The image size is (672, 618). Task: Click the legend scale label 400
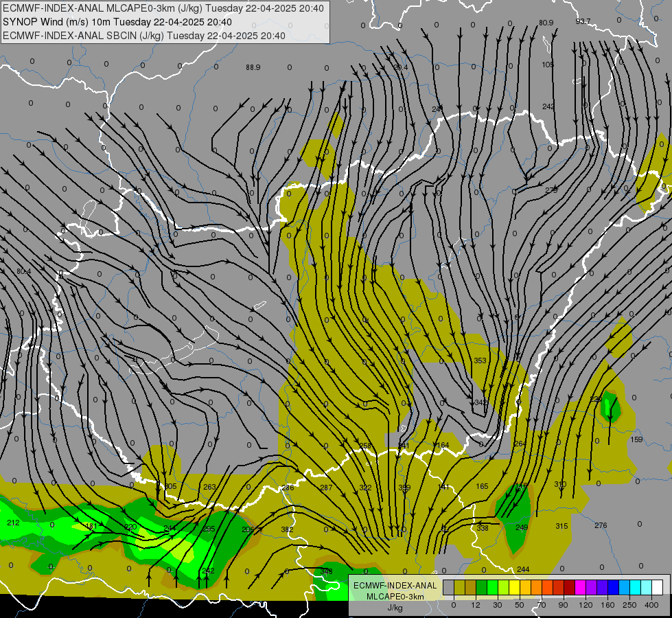coord(651,605)
